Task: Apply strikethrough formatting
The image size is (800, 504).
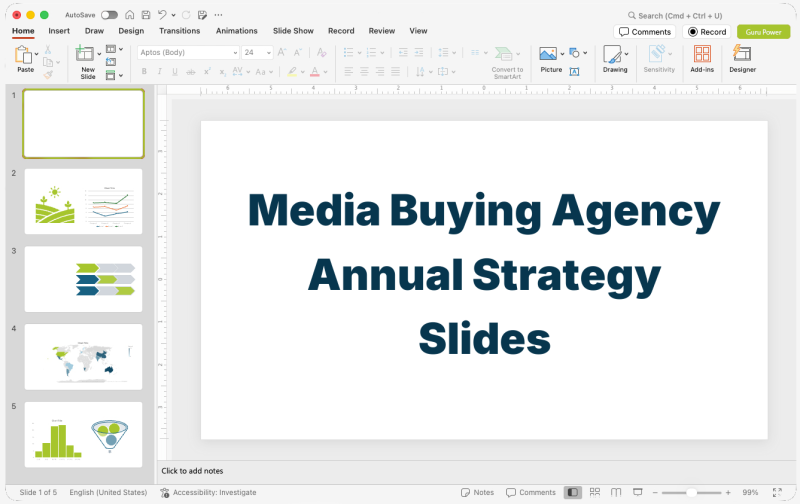Action: click(191, 72)
